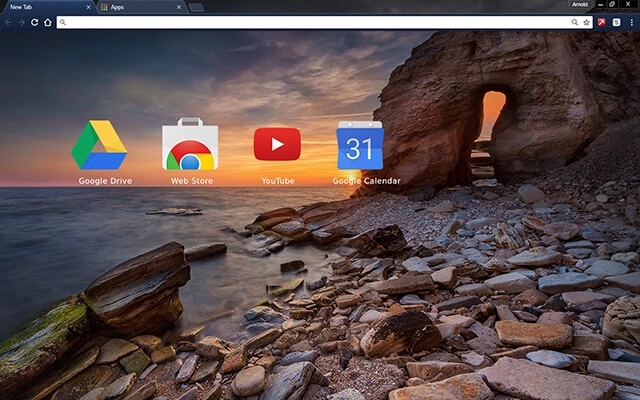Click the Web Store label text
Screen dimensions: 640x400
pos(192,181)
